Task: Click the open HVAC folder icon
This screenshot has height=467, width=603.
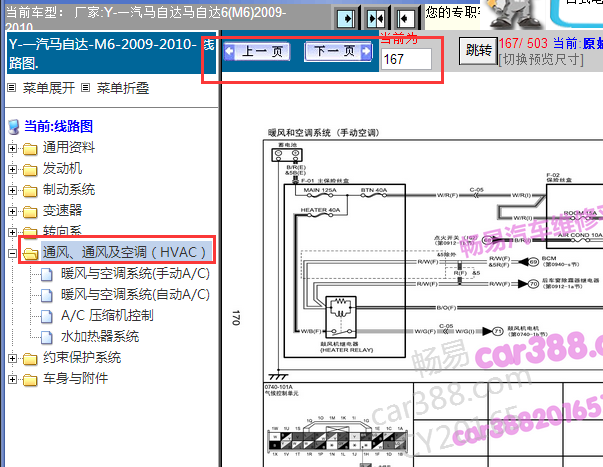Action: (30, 254)
